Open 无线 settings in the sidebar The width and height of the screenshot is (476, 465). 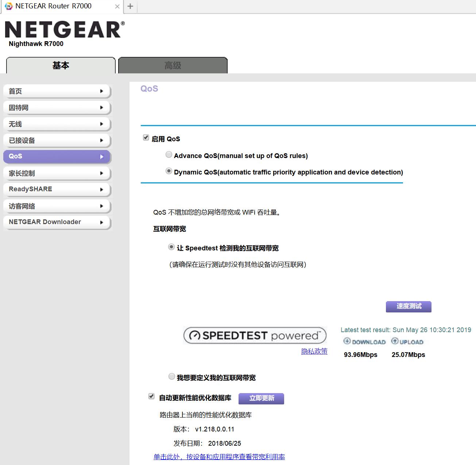coord(57,124)
